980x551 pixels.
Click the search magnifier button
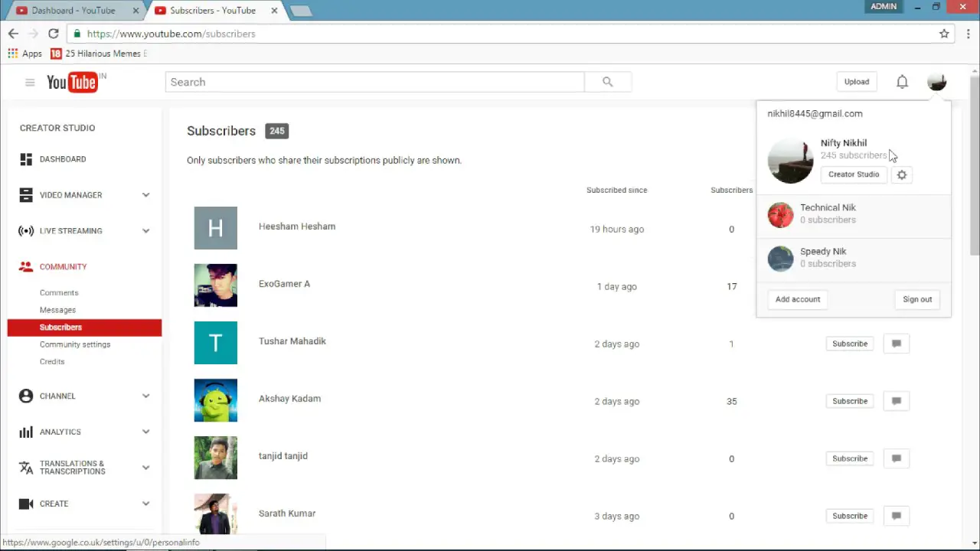click(608, 82)
